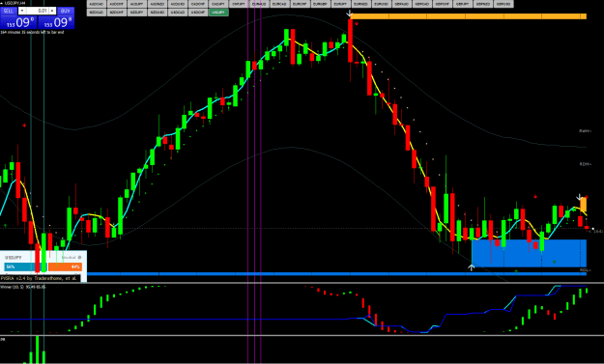Switch chart to EURCAD symbol button
The image size is (604, 364).
tap(279, 4)
